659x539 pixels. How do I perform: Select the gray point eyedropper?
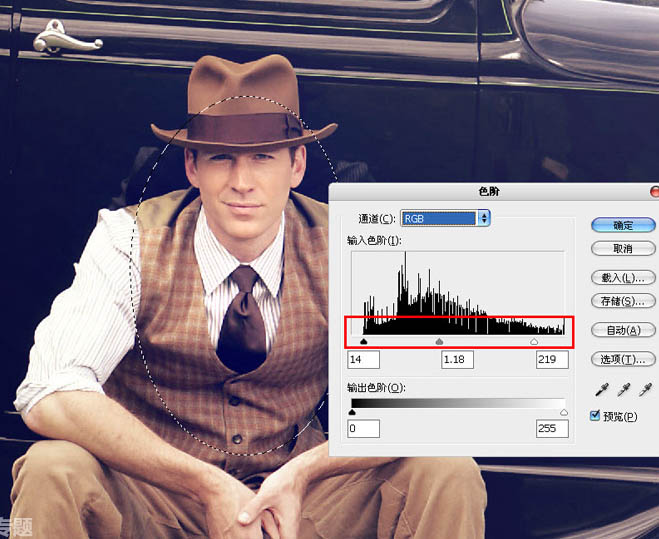[x=622, y=390]
